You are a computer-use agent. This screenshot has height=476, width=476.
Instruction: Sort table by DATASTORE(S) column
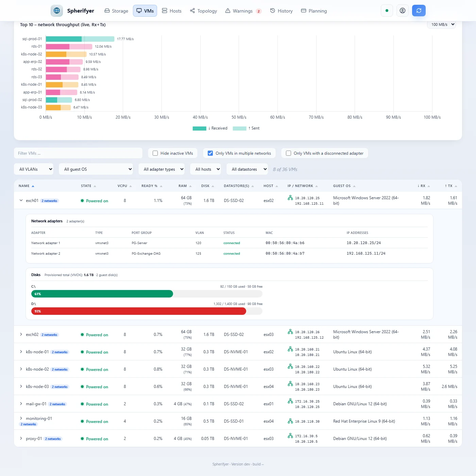(x=239, y=186)
